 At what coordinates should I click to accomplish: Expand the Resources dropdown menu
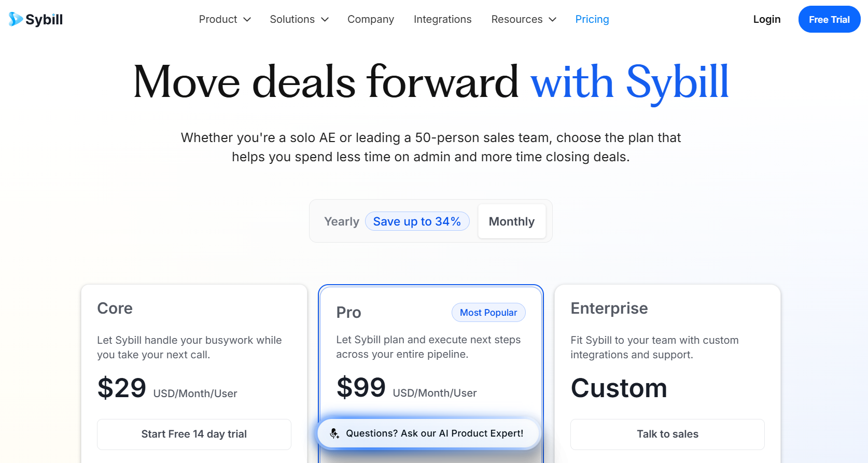point(524,19)
